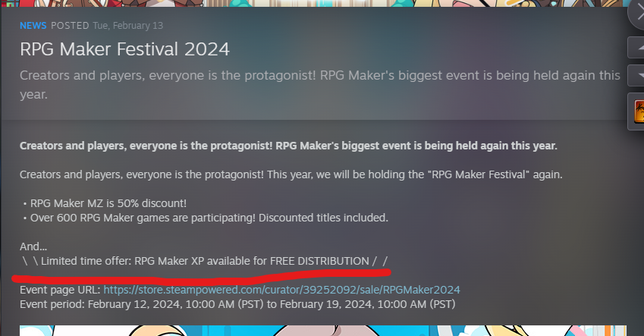The image size is (644, 336).
Task: Click the posted date Tue, February 13
Action: tap(127, 26)
